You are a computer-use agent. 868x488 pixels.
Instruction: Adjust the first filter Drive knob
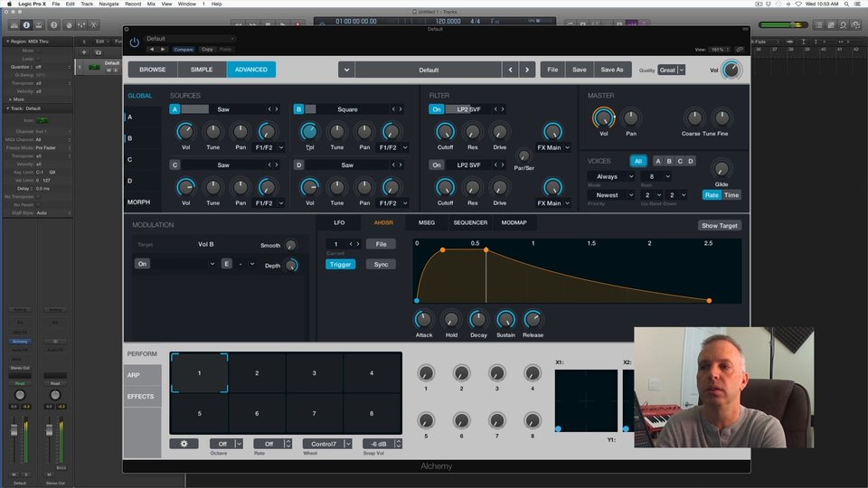(499, 132)
